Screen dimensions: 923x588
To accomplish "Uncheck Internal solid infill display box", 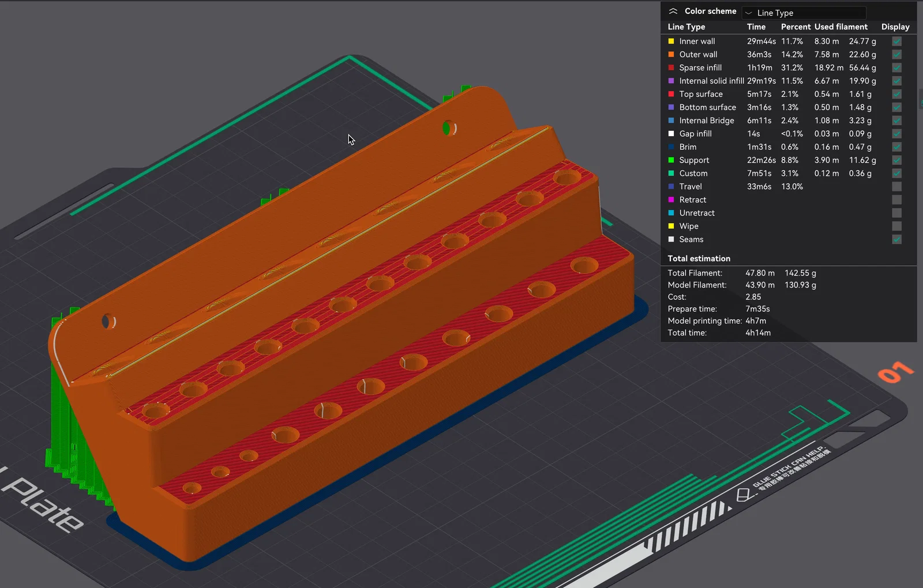I will [896, 81].
